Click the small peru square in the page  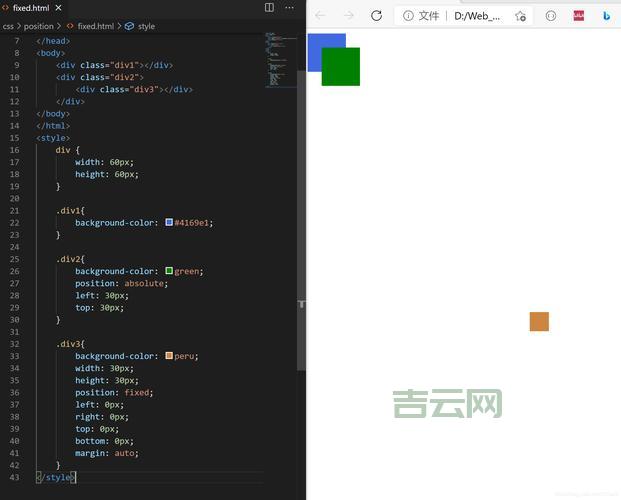[539, 321]
